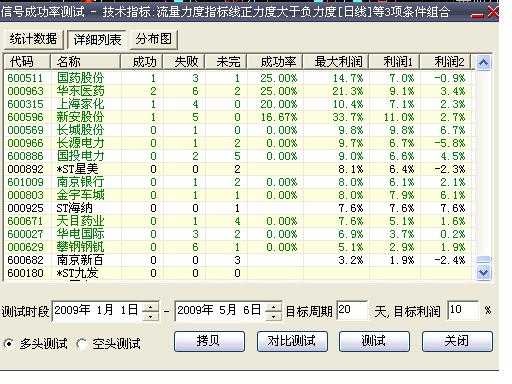Decrease the start date with the down spinner
Screen dimensions: 512x384
coord(150,316)
